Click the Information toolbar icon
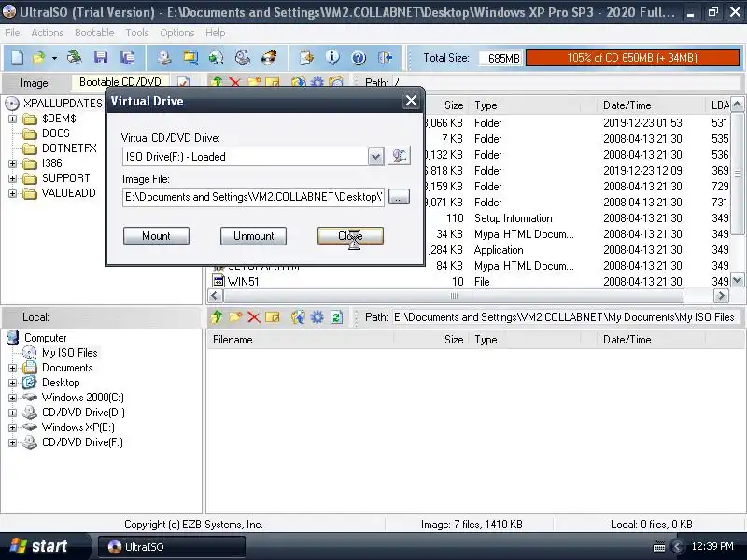Image resolution: width=747 pixels, height=560 pixels. (332, 58)
